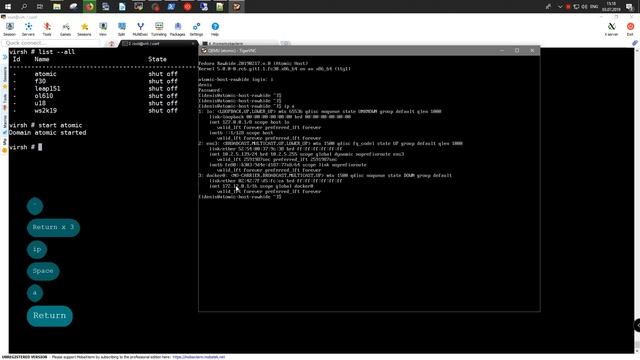Image resolution: width=640 pixels, height=360 pixels.
Task: Click the paperclip attach icon at right
Action: pos(635,43)
